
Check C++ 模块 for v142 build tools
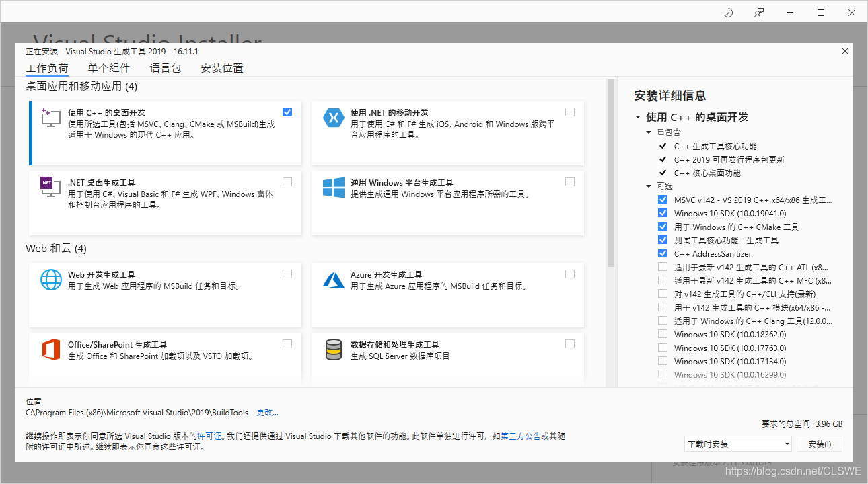663,307
